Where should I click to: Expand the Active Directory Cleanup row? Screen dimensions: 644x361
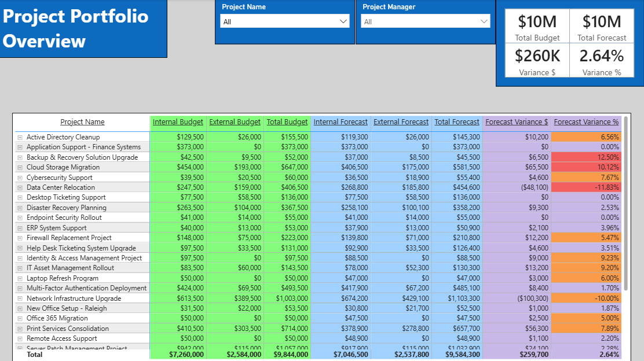coord(20,138)
